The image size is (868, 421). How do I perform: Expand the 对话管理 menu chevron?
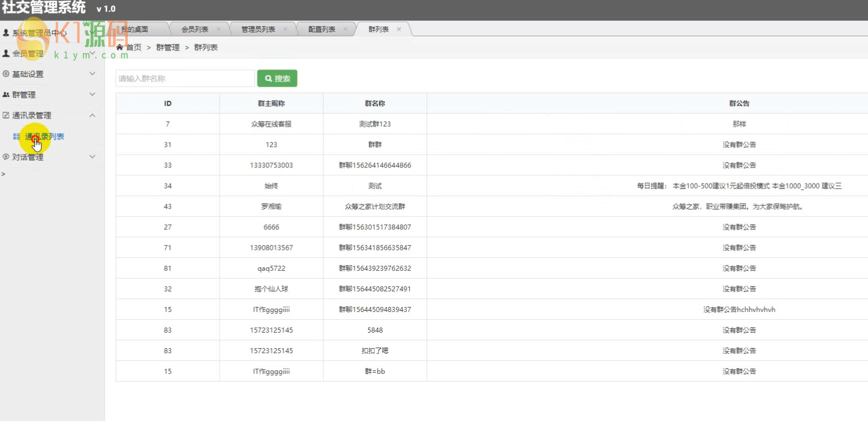pyautogui.click(x=92, y=157)
